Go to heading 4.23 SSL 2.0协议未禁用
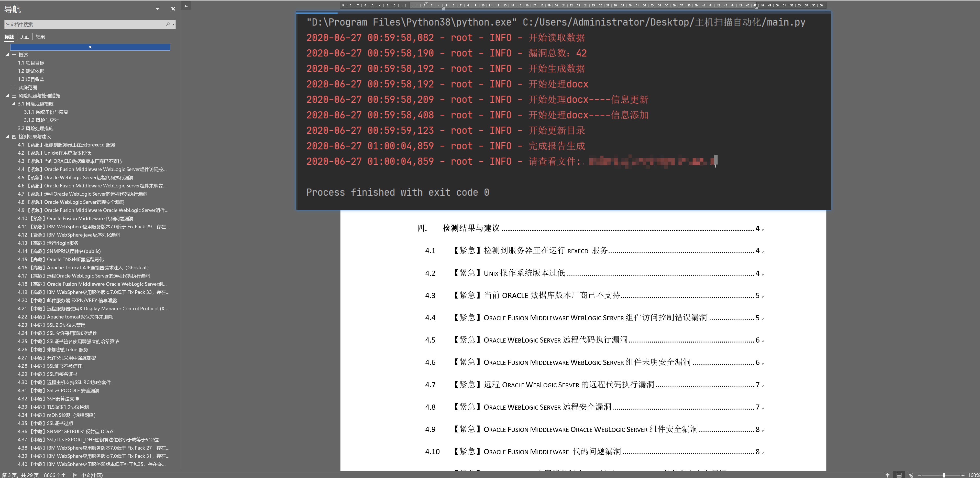Viewport: 980px width, 478px height. [52, 325]
